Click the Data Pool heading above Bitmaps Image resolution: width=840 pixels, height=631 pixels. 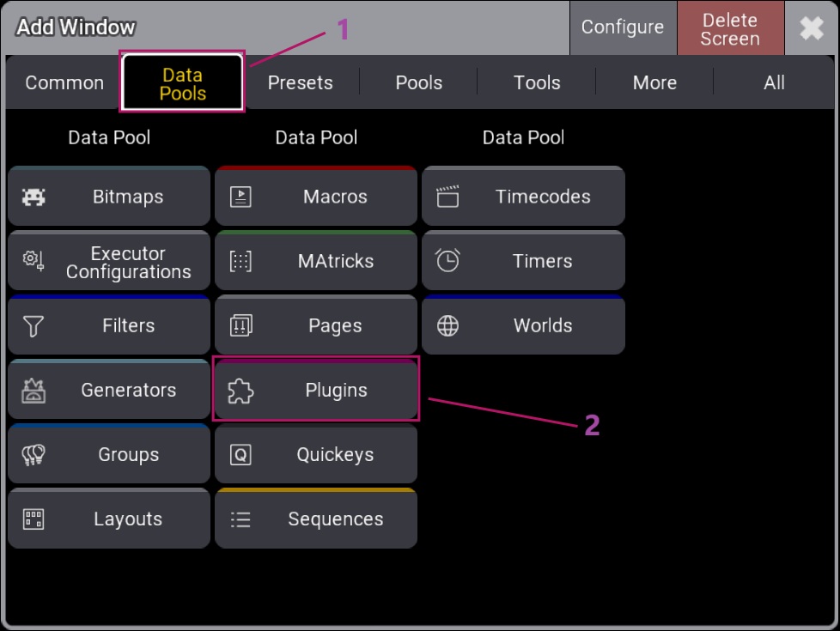pyautogui.click(x=109, y=137)
